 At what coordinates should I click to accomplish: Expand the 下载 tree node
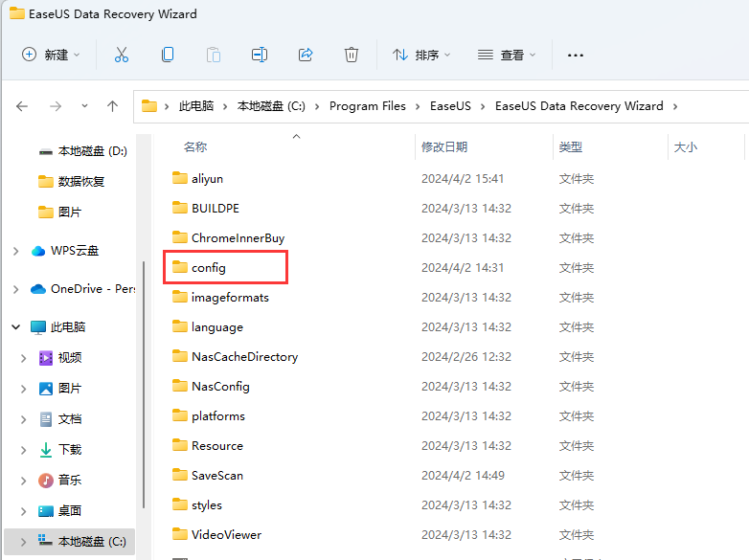(x=23, y=449)
